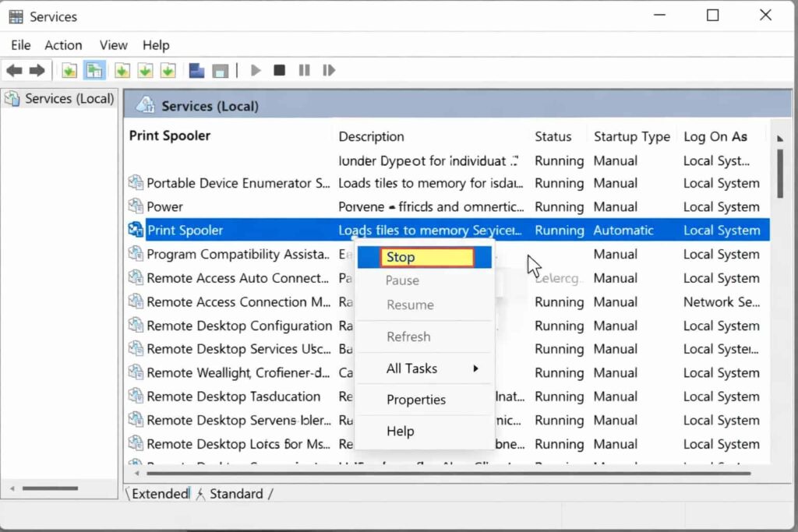
Task: Switch to the Standard tab
Action: click(x=235, y=494)
